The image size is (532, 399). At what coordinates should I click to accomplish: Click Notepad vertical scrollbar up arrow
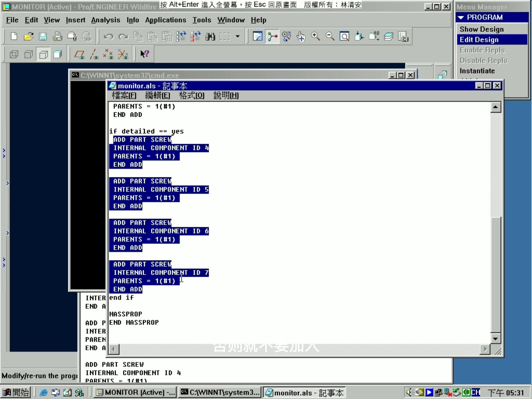pos(495,107)
